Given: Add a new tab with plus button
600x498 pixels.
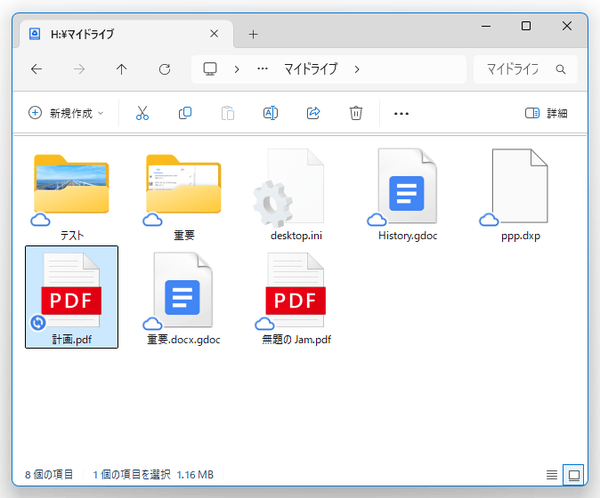Looking at the screenshot, I should 253,33.
